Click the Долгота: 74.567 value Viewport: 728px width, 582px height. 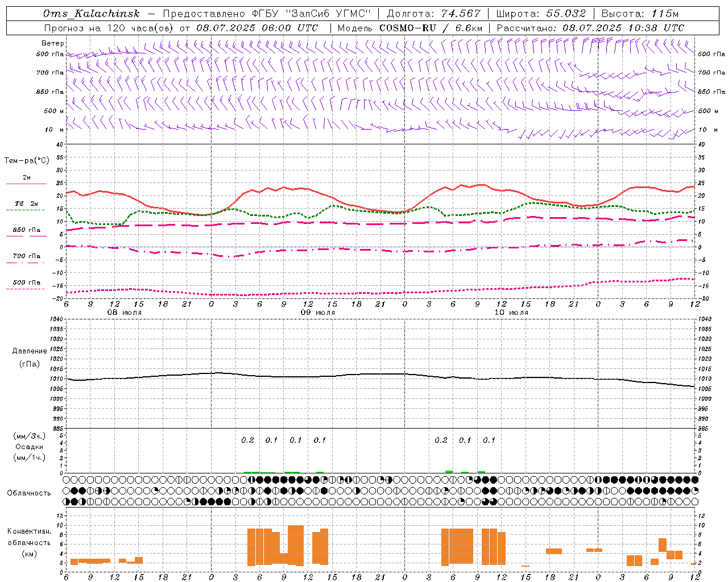(433, 14)
